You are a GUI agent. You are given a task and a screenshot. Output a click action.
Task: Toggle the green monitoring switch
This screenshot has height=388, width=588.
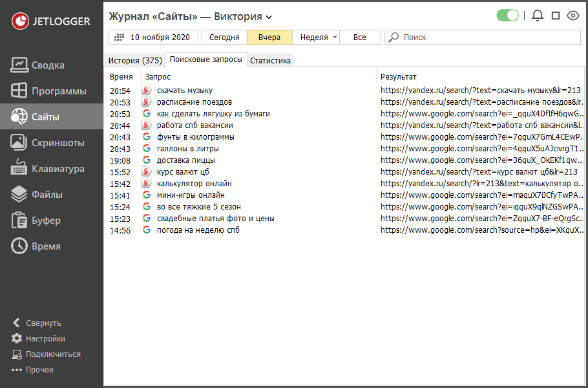pos(508,16)
